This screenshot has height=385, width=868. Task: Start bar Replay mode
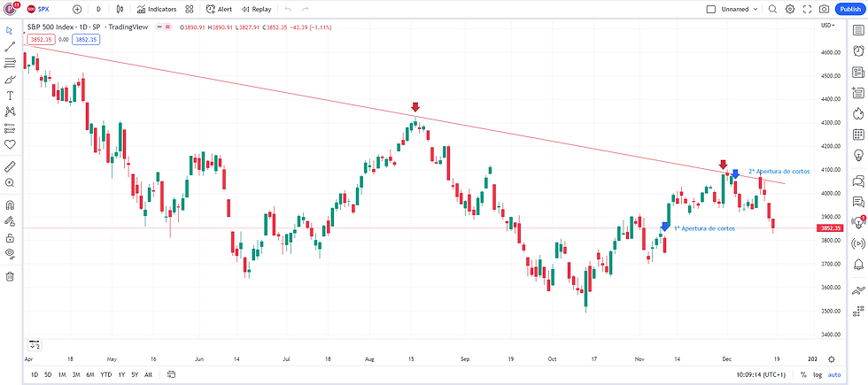tap(256, 10)
